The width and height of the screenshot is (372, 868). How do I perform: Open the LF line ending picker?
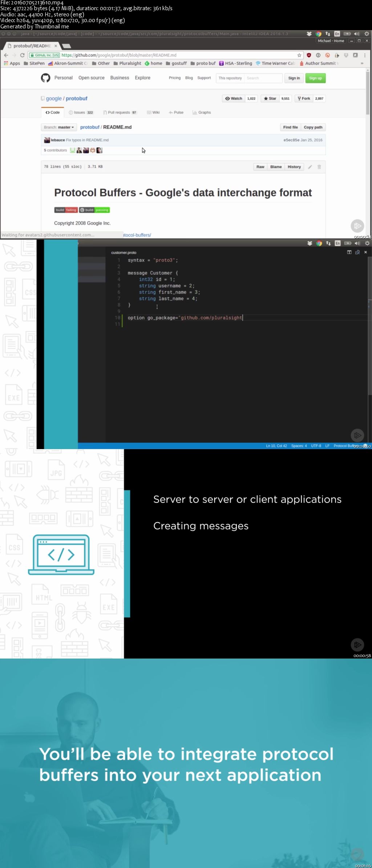coord(327,446)
